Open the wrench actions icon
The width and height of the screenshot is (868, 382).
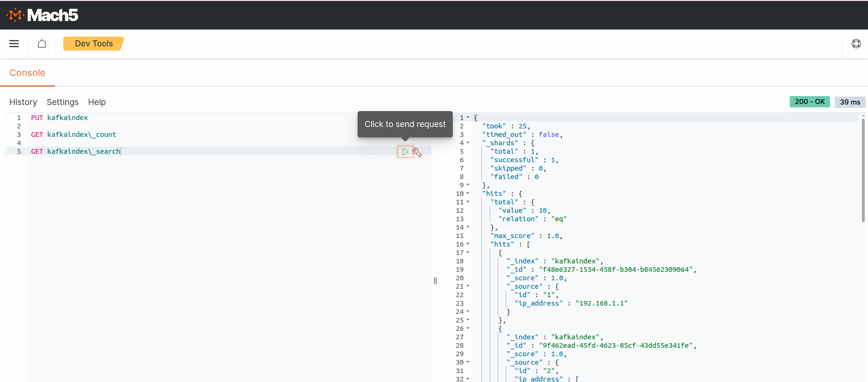click(x=417, y=152)
